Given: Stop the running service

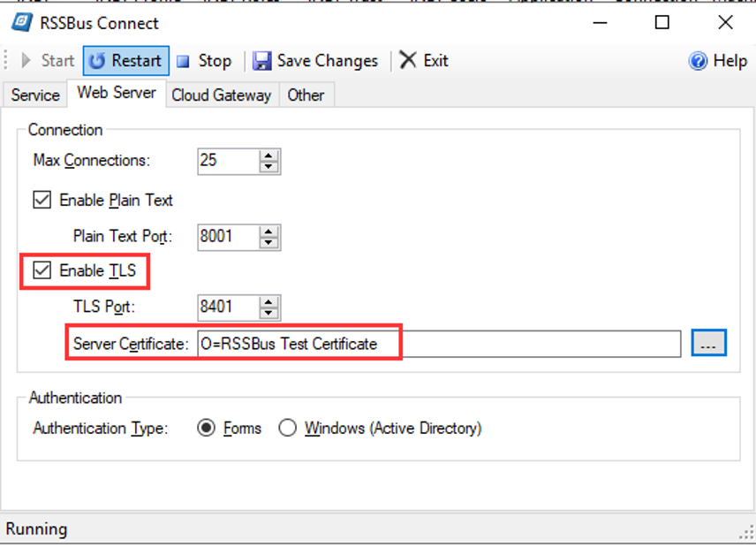Looking at the screenshot, I should 204,61.
